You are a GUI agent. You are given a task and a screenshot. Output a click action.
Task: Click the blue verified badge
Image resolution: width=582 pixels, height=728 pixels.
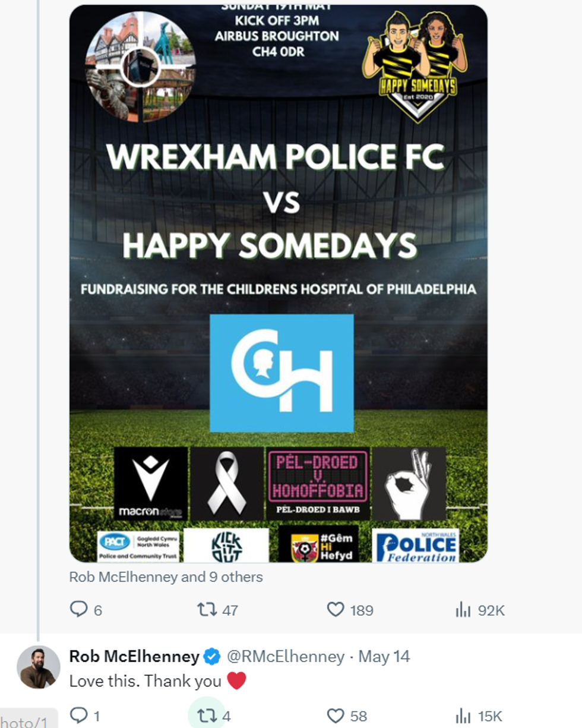click(211, 657)
